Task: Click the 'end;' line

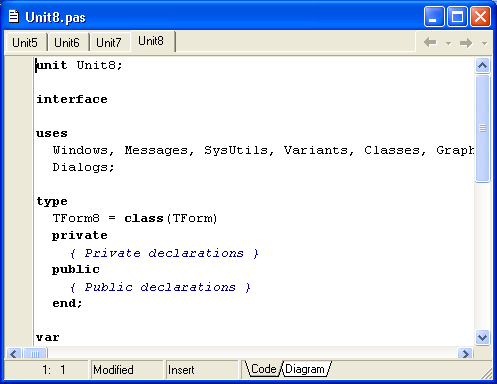Action: [68, 303]
